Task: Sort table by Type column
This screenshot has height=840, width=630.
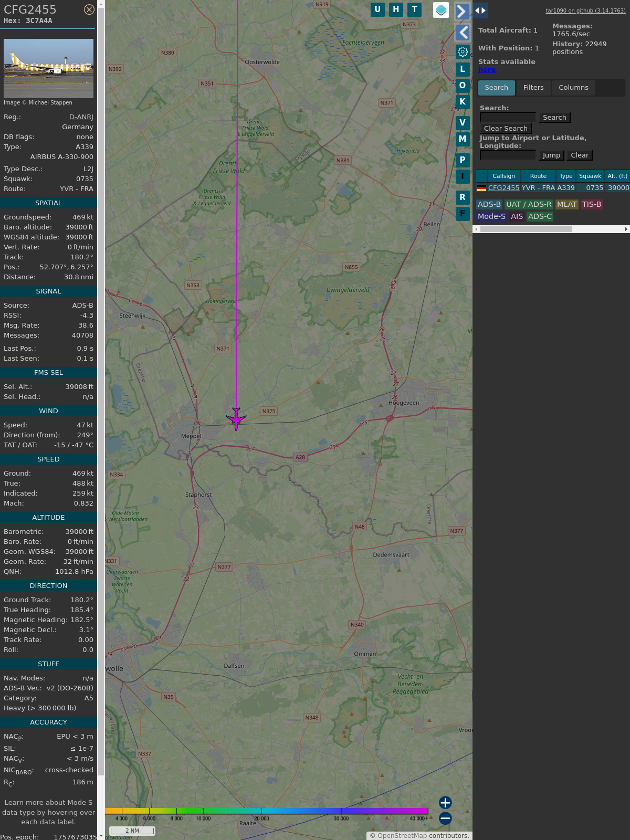Action: 566,176
